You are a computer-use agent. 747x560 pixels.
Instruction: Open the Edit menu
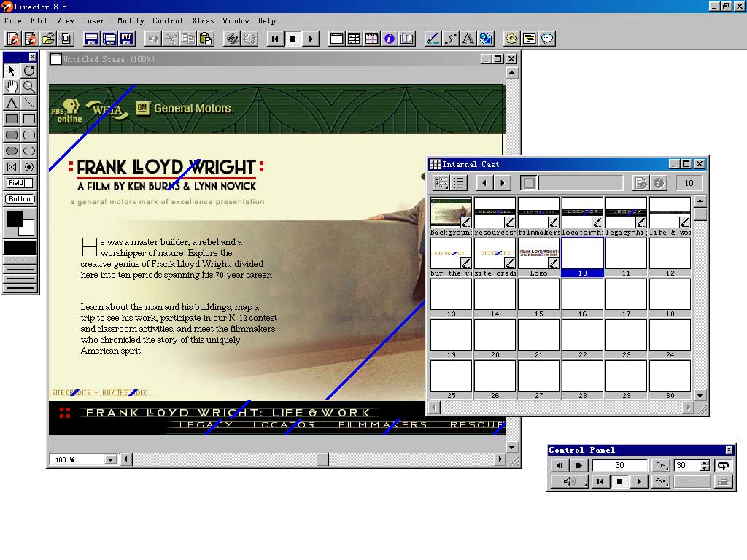click(39, 20)
